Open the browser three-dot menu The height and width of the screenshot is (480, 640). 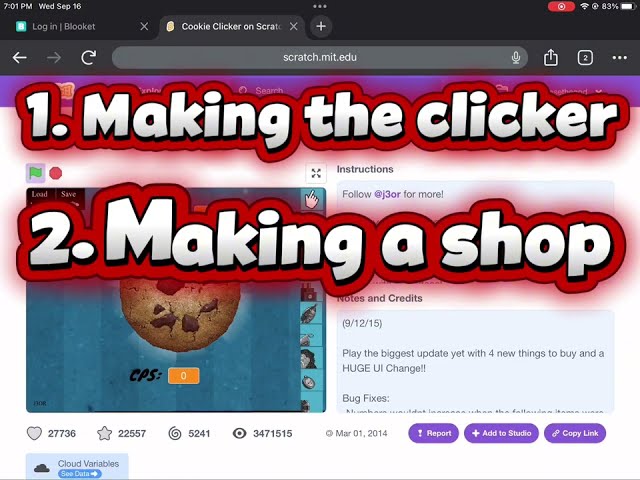620,58
